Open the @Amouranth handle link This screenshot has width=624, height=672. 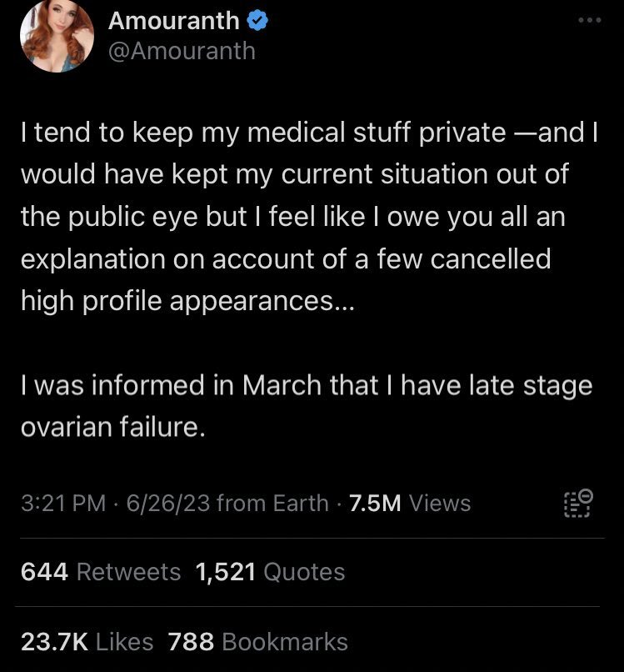click(x=182, y=51)
